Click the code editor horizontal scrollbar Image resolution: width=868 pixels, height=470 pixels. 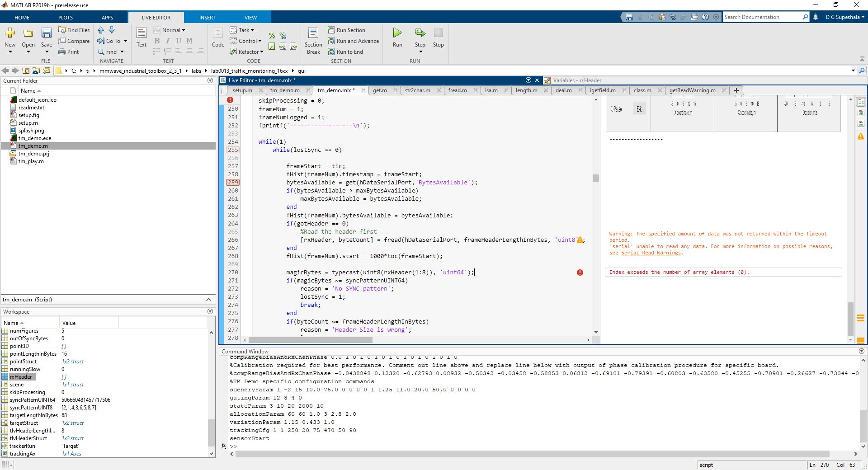pos(311,340)
